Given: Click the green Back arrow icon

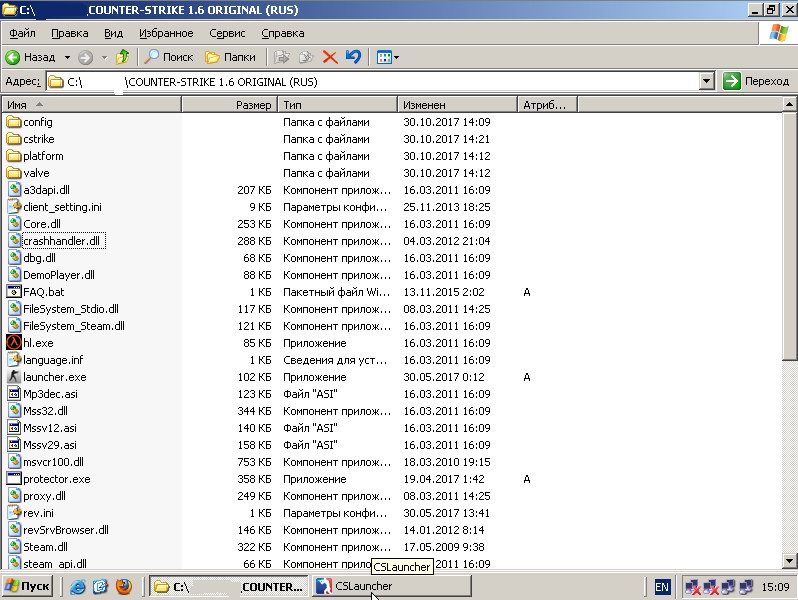Looking at the screenshot, I should click(12, 57).
